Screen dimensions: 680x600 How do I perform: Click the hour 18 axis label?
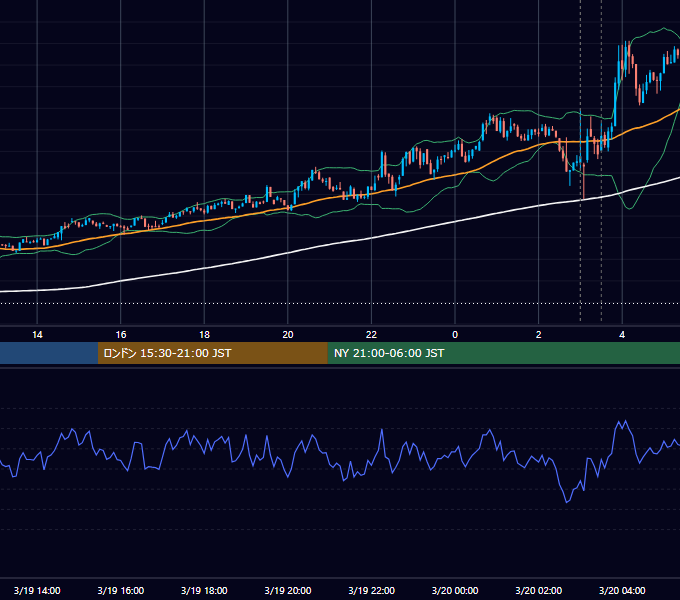point(204,335)
